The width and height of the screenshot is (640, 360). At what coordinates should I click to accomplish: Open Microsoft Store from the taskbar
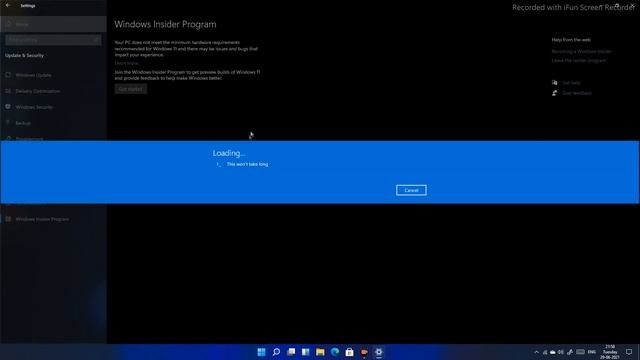(x=349, y=352)
